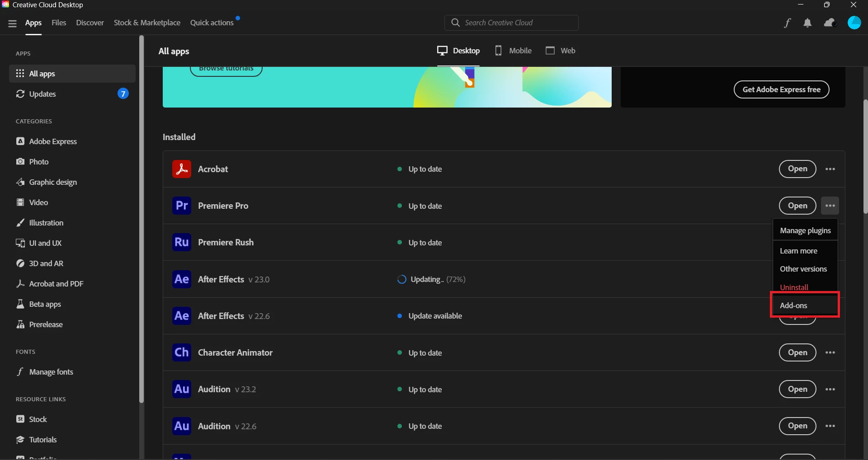868x460 pixels.
Task: Click the main window right scrollbar
Action: point(865,156)
